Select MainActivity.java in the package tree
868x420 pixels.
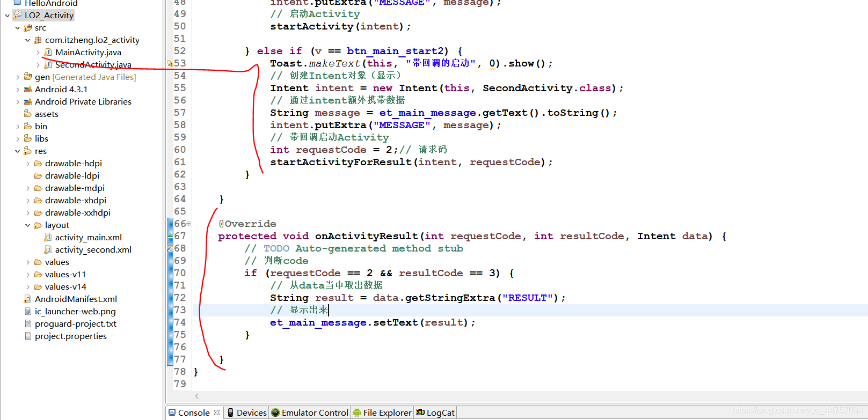[88, 52]
